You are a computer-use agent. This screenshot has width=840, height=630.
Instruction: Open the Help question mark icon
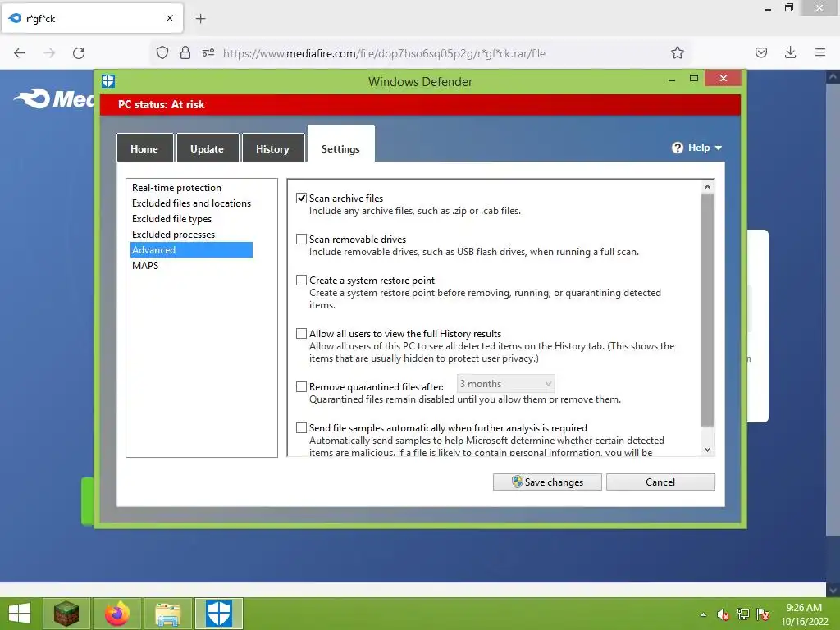tap(677, 148)
